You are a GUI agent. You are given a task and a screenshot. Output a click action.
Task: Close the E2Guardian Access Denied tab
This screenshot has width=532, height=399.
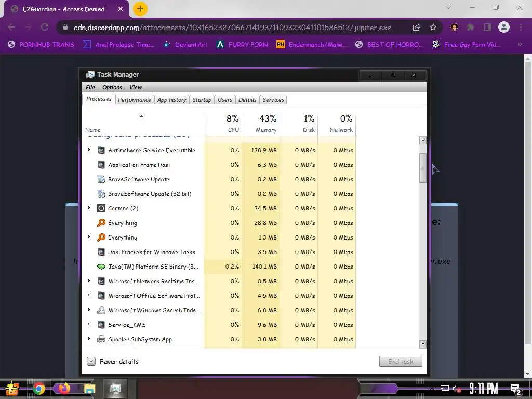[121, 9]
